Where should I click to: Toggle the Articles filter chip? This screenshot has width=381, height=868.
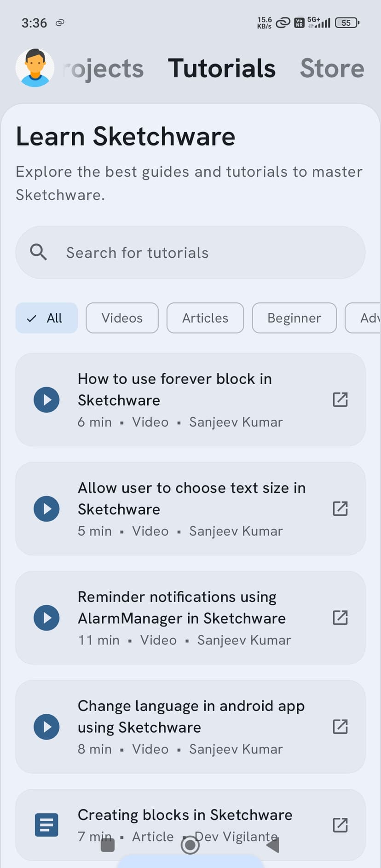205,318
